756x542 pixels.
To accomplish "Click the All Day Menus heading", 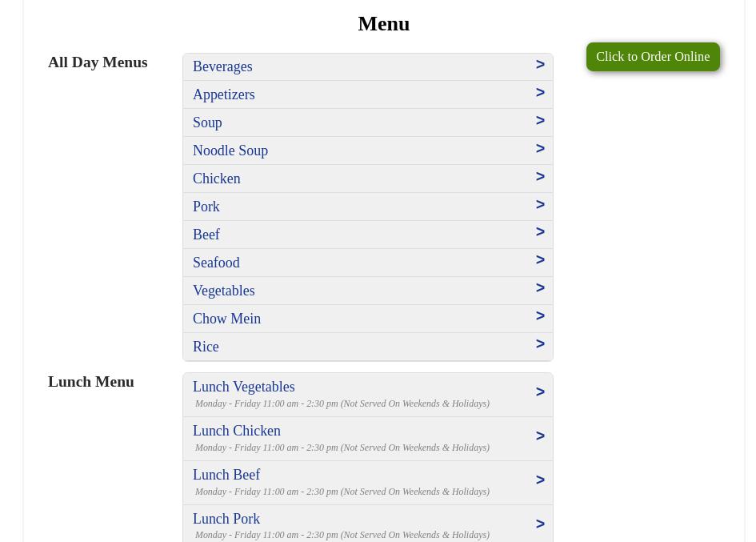I will (x=98, y=62).
